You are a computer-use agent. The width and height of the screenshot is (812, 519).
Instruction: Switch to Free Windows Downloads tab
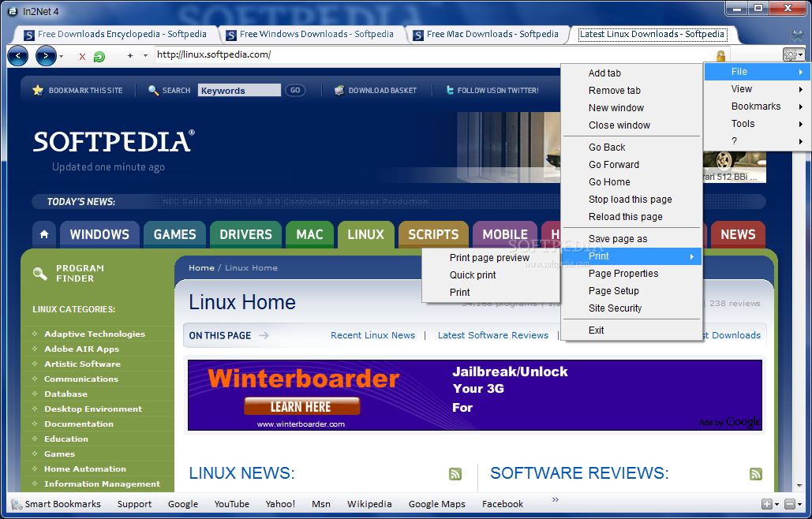coord(309,35)
